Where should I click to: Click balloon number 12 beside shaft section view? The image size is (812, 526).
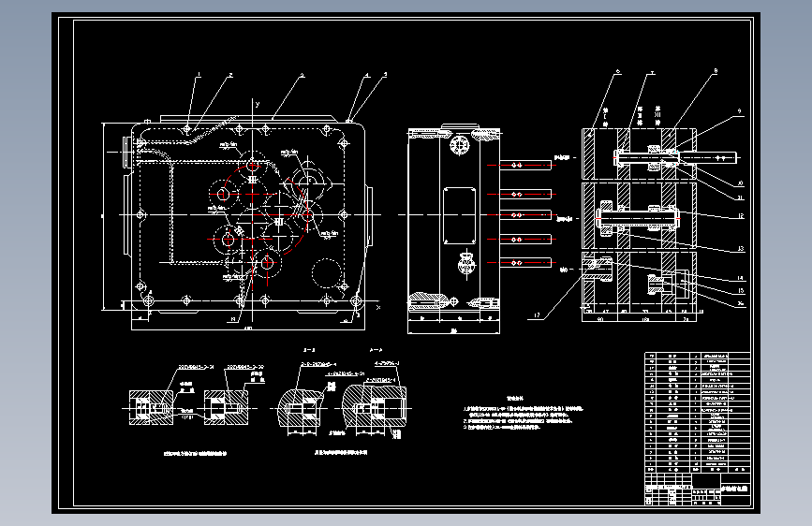coord(741,216)
